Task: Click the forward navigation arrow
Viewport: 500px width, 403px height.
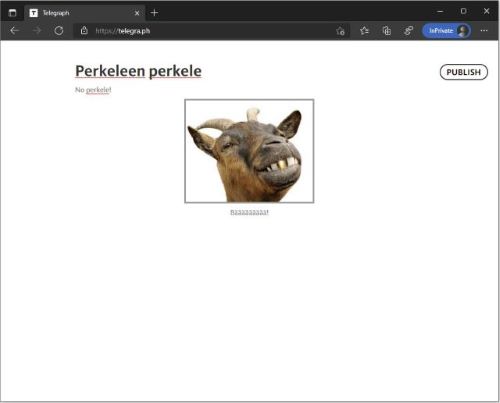Action: (37, 31)
